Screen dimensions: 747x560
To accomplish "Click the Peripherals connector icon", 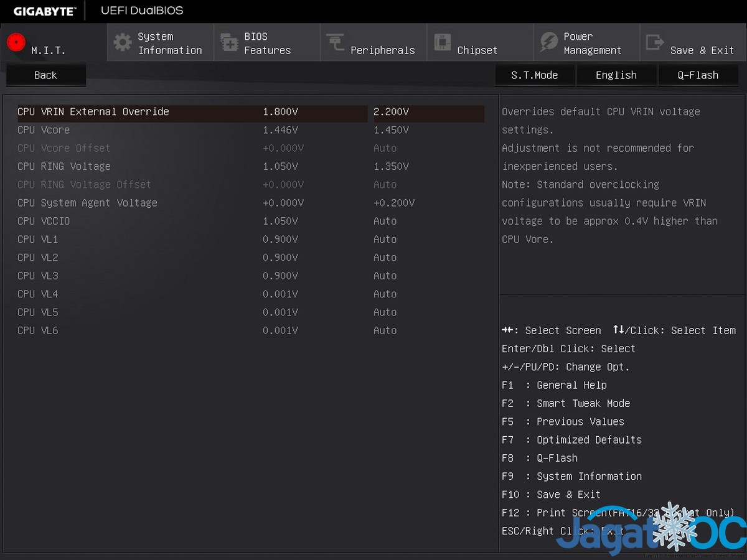I will click(336, 42).
